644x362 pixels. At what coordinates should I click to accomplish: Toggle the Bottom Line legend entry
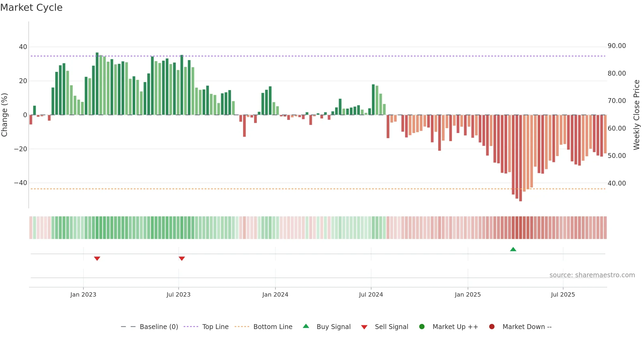(264, 327)
